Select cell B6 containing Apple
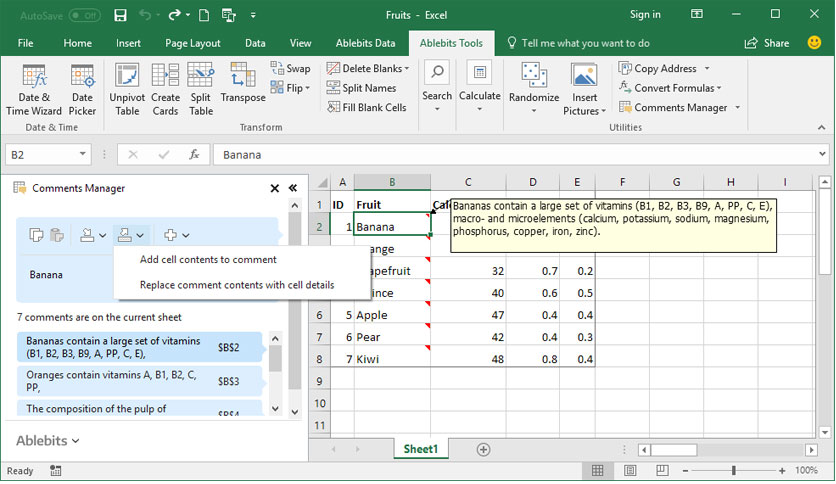 coord(392,315)
